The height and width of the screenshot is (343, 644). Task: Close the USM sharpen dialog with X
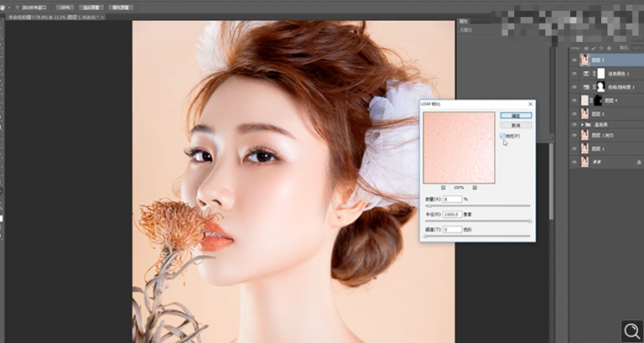click(530, 104)
